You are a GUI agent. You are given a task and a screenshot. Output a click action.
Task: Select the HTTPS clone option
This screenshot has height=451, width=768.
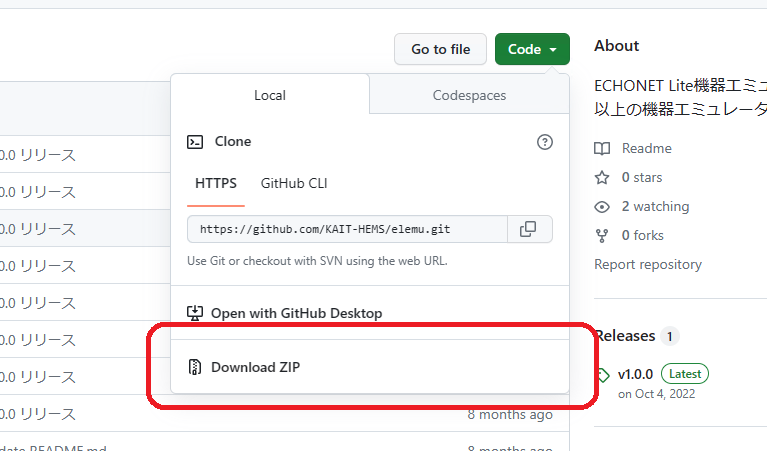pos(216,183)
